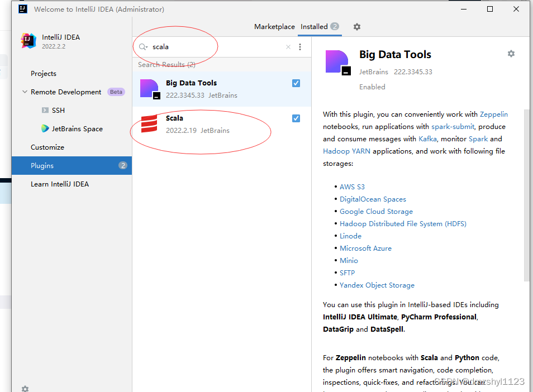Click the search magnifier history icon
This screenshot has height=392, width=533.
[x=143, y=47]
